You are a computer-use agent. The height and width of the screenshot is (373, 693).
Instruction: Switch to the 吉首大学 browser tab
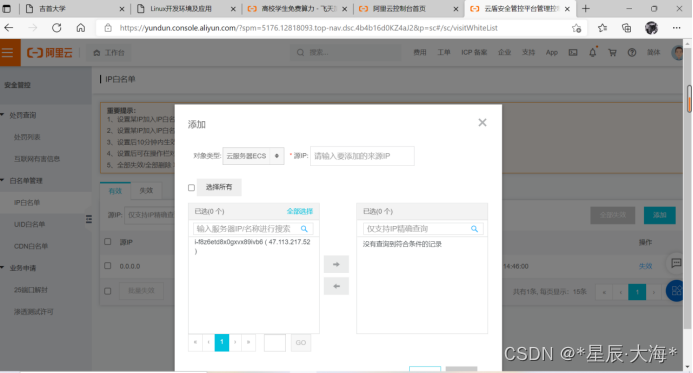coord(73,9)
